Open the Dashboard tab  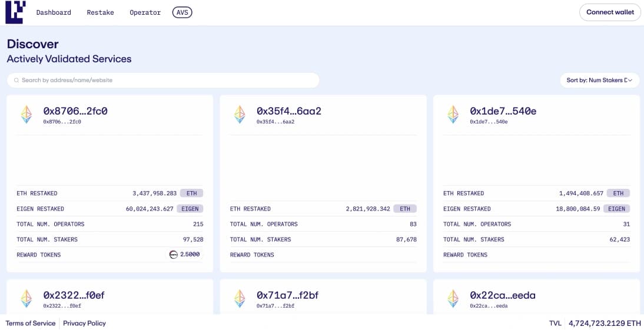click(x=54, y=12)
